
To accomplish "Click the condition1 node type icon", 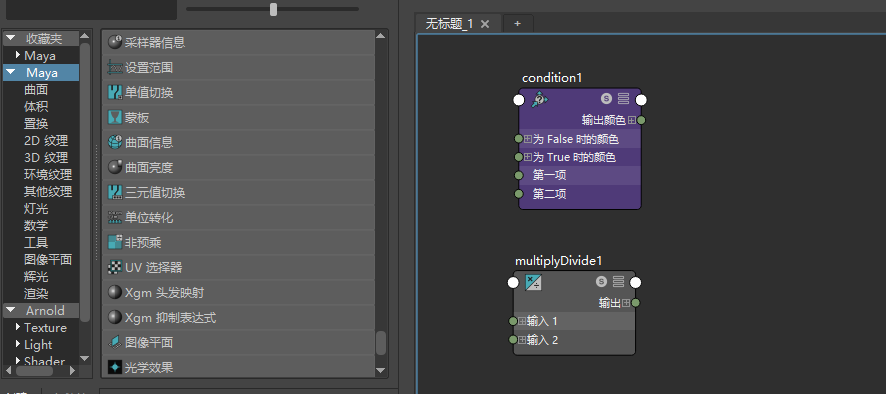I will pos(540,100).
